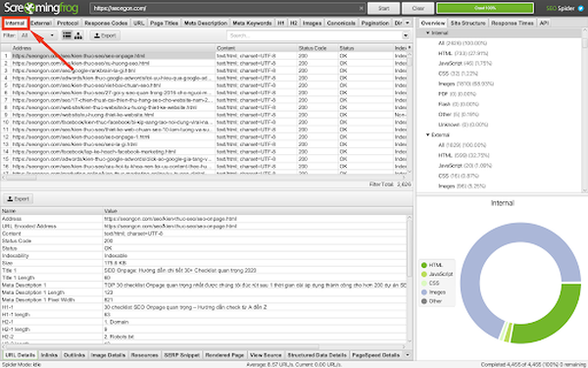Switch to Response Times tab
The image size is (588, 368).
click(513, 23)
